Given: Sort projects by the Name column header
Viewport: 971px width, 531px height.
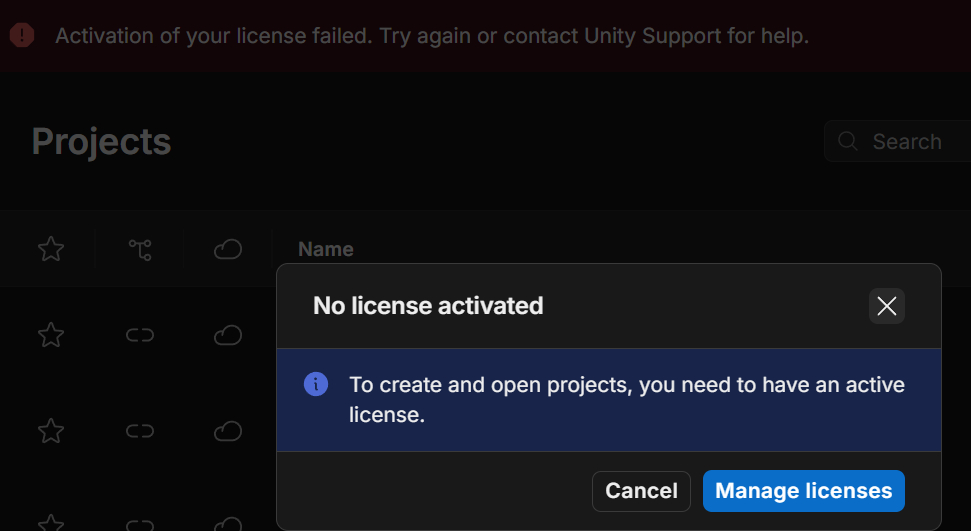Looking at the screenshot, I should tap(326, 249).
